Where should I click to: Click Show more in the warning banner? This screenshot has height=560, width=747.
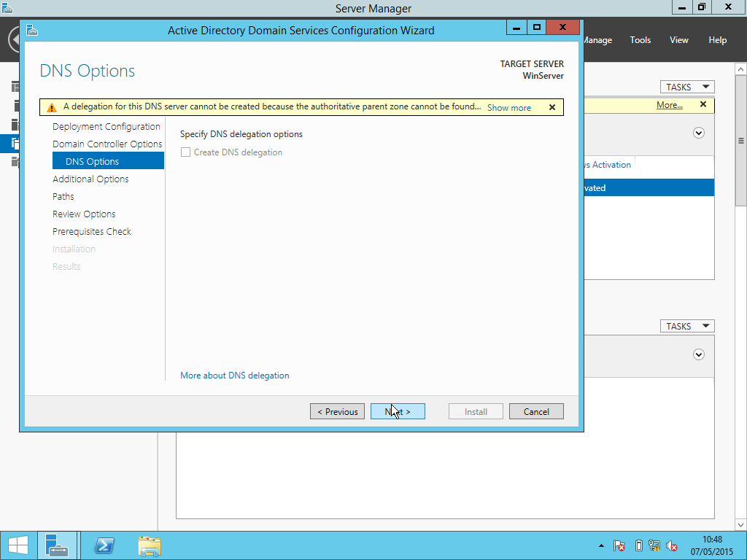508,107
